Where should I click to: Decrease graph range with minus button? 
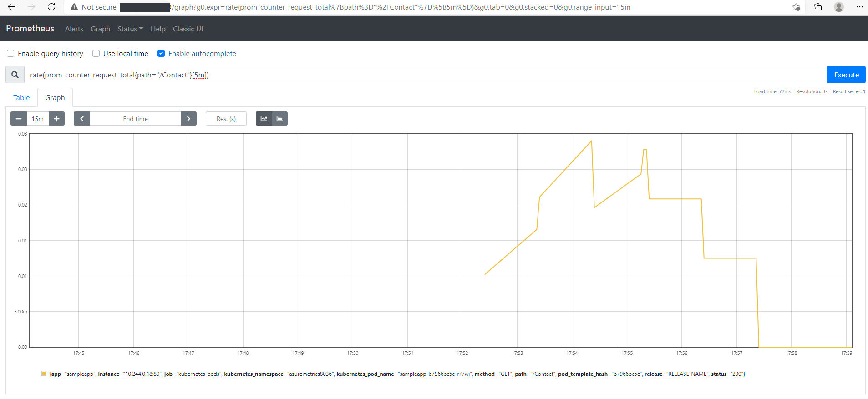click(19, 119)
